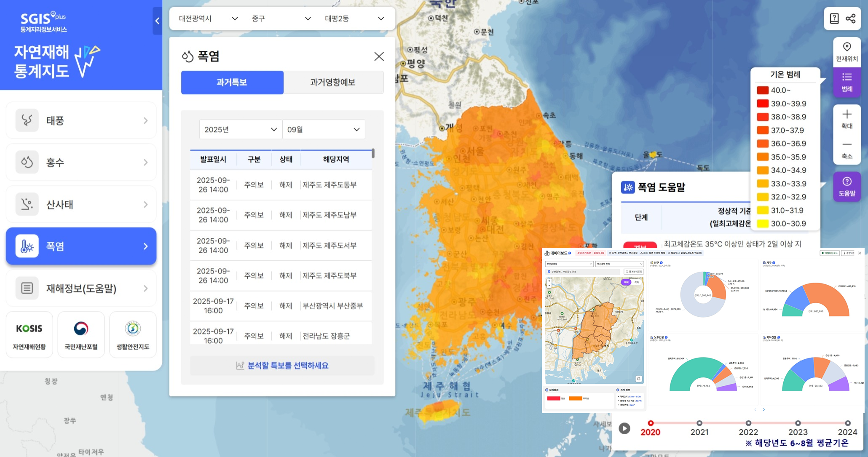This screenshot has width=868, height=457.
Task: Play the yearly timeline animation
Action: 624,428
